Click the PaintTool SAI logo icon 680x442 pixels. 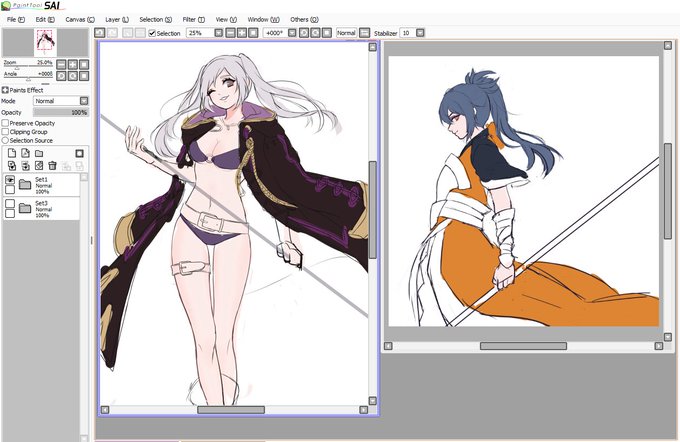[x=6, y=6]
